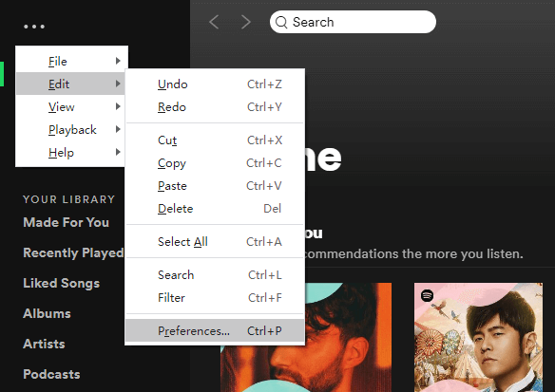Select Cut in the Edit submenu
555x392 pixels.
pos(215,140)
